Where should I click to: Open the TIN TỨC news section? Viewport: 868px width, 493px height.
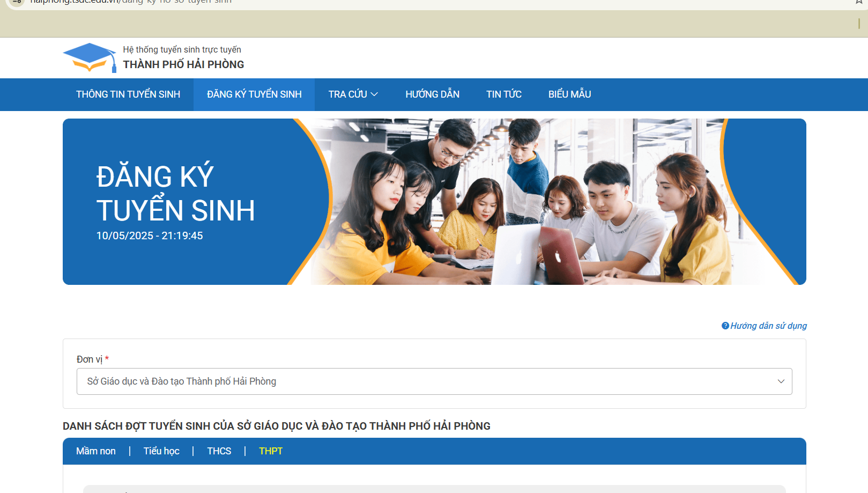503,94
